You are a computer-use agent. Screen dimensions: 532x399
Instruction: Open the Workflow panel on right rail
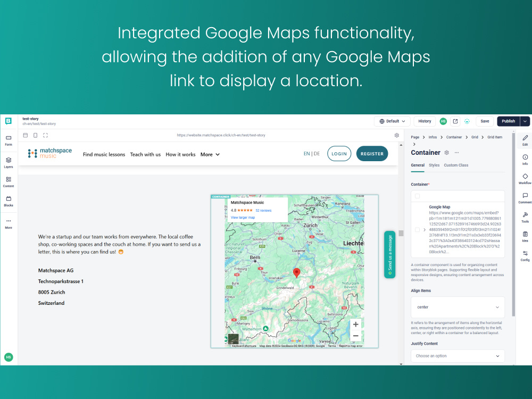click(525, 179)
